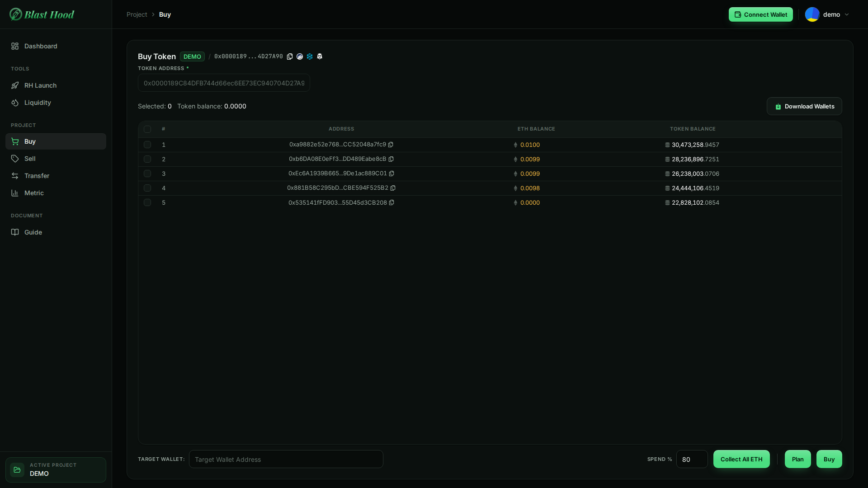Screen dimensions: 868x488
Task: Switch to the Sell page
Action: (x=56, y=159)
